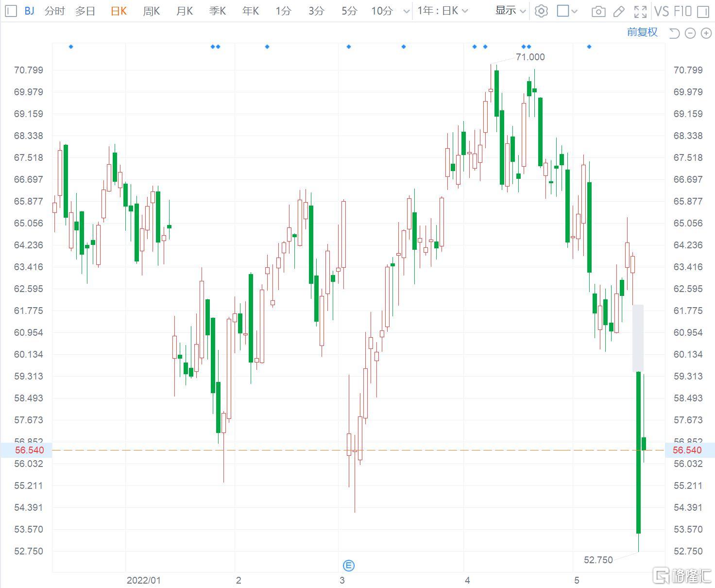Click the earnings E marker
This screenshot has height=588, width=715.
tap(349, 566)
